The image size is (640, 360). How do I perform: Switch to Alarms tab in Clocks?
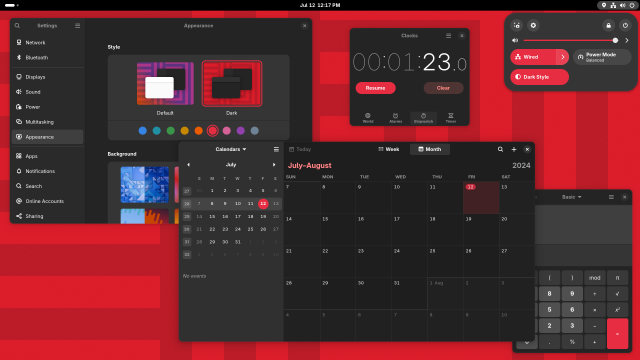pyautogui.click(x=396, y=118)
